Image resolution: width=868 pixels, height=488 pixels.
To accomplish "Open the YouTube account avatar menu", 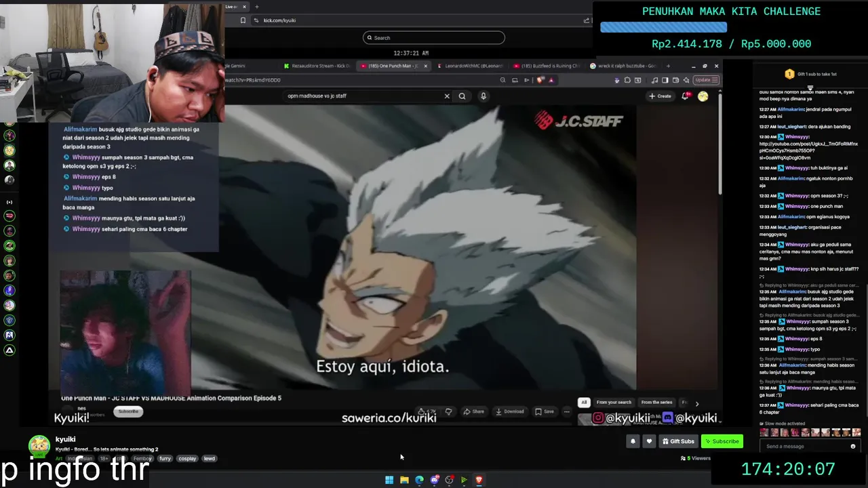I will (x=703, y=96).
